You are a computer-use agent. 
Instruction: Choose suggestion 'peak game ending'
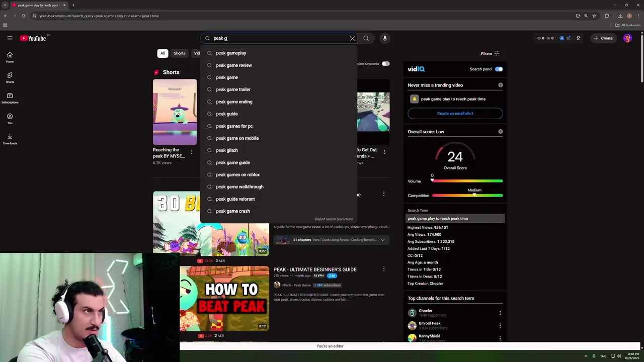pyautogui.click(x=278, y=102)
